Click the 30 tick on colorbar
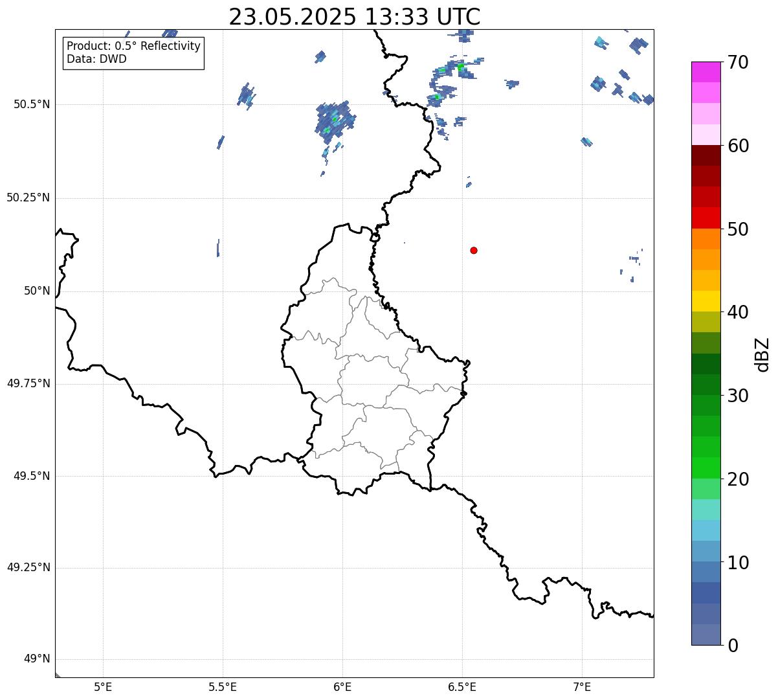Image resolution: width=778 pixels, height=700 pixels. tap(738, 396)
